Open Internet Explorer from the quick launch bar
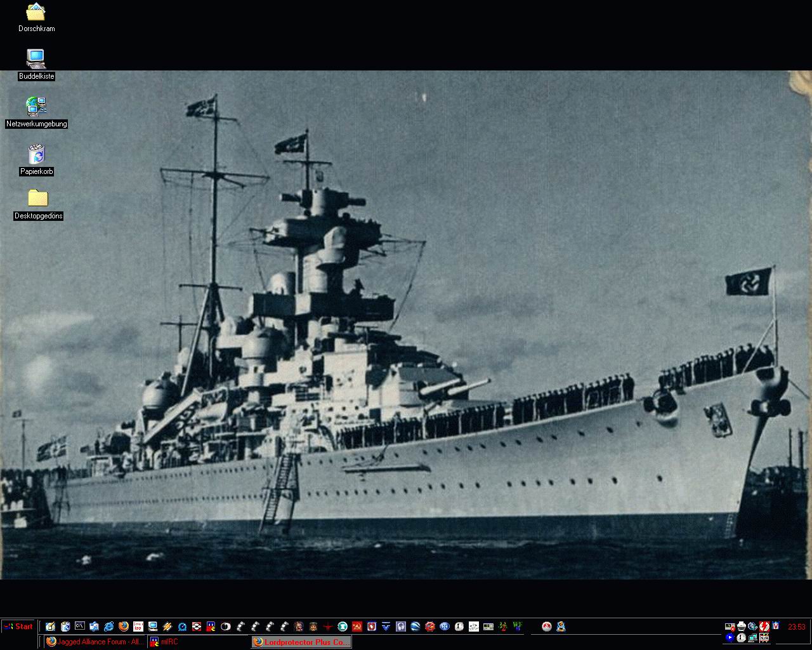The height and width of the screenshot is (650, 812). (108, 627)
